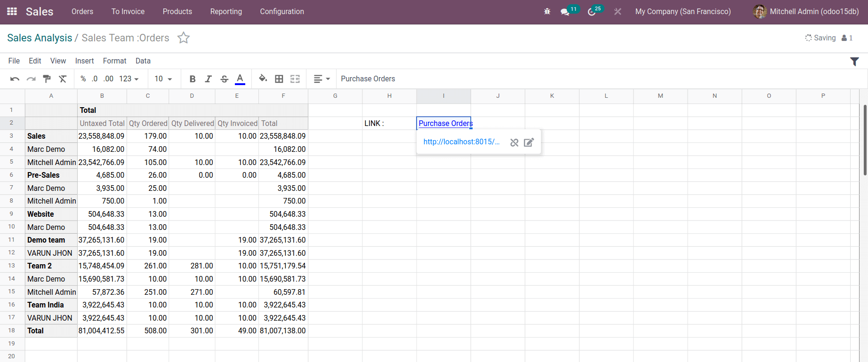Click the Website row label
Viewport: 868px width, 362px height.
[51, 214]
